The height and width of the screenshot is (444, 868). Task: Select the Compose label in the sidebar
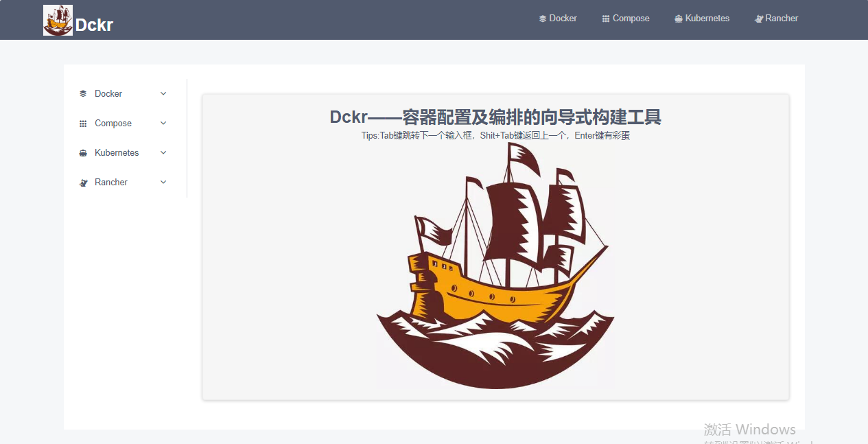[113, 124]
